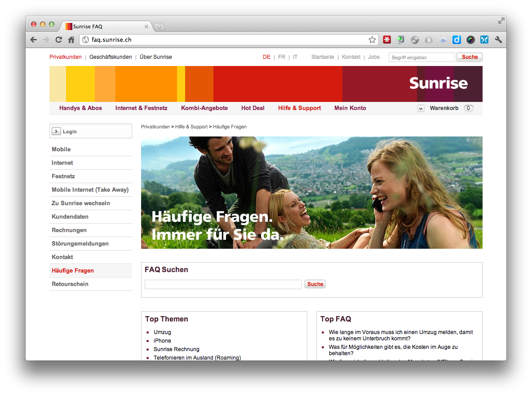The height and width of the screenshot is (396, 532).
Task: Click the Privatkunden breadcrumb
Action: [x=155, y=127]
